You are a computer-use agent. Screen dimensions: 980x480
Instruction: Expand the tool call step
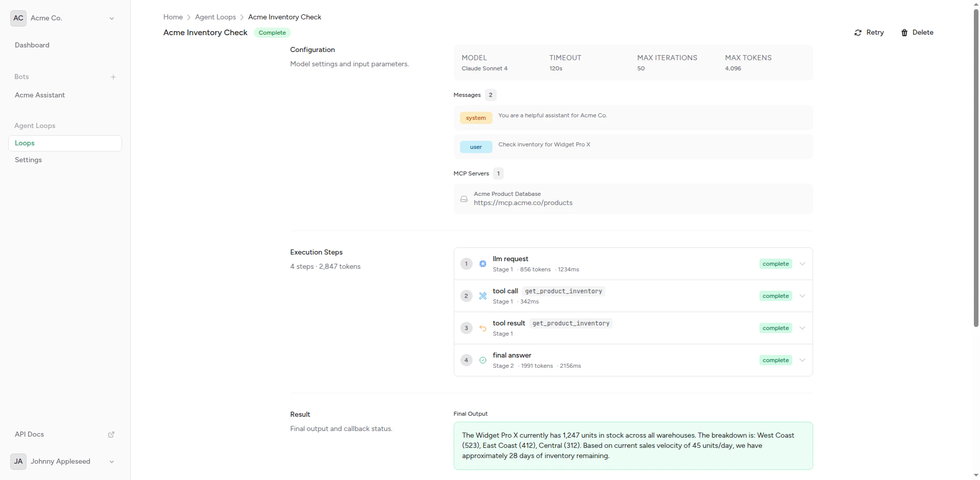802,296
